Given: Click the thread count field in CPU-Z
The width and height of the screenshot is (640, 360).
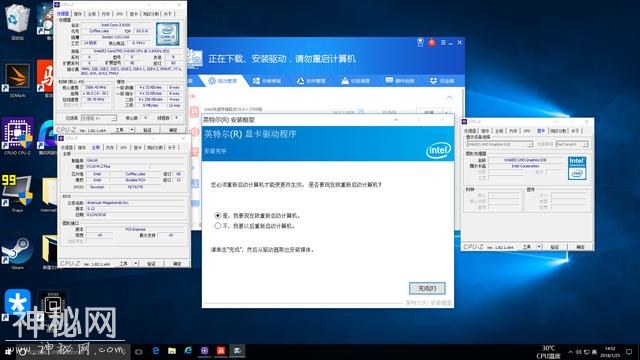Looking at the screenshot, I should pyautogui.click(x=176, y=118).
